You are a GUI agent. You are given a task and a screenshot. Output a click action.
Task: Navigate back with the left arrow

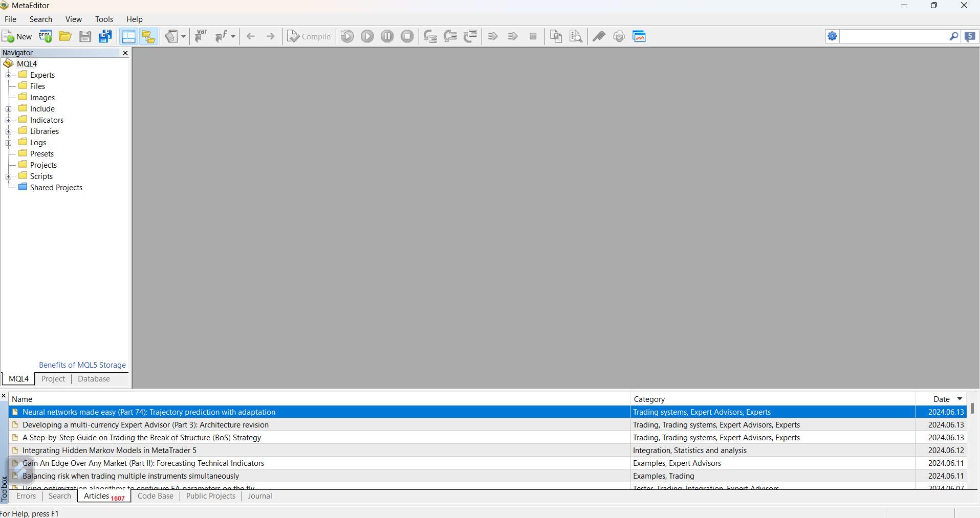251,36
